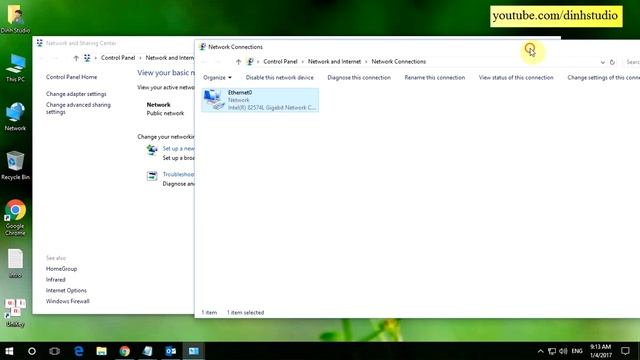Click View status of this connection
This screenshot has width=640, height=360.
coord(516,78)
